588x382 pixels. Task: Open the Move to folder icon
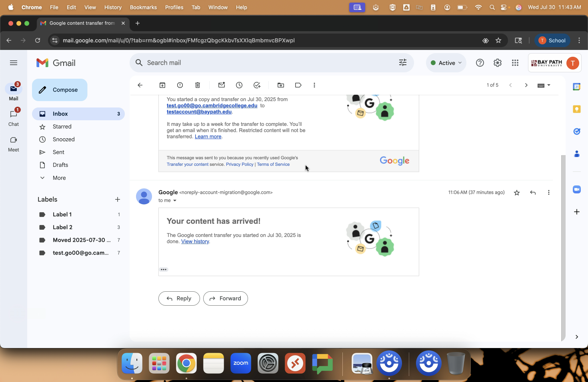pos(281,85)
